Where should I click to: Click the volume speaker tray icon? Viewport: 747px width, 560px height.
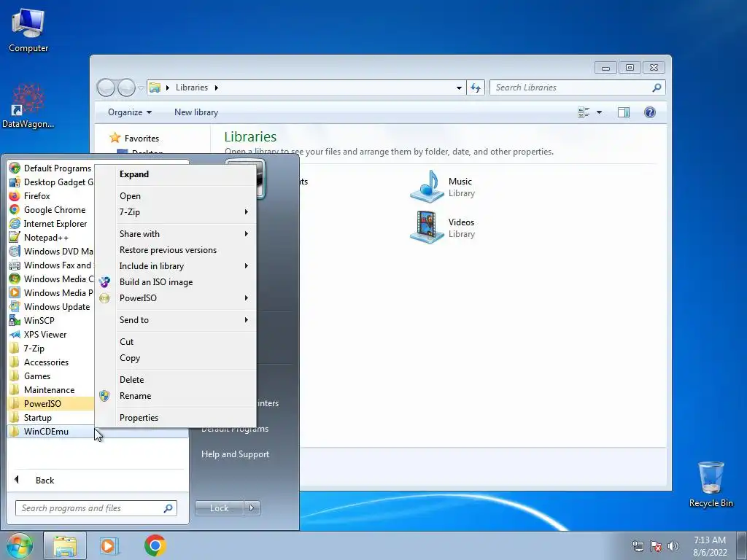pyautogui.click(x=673, y=546)
